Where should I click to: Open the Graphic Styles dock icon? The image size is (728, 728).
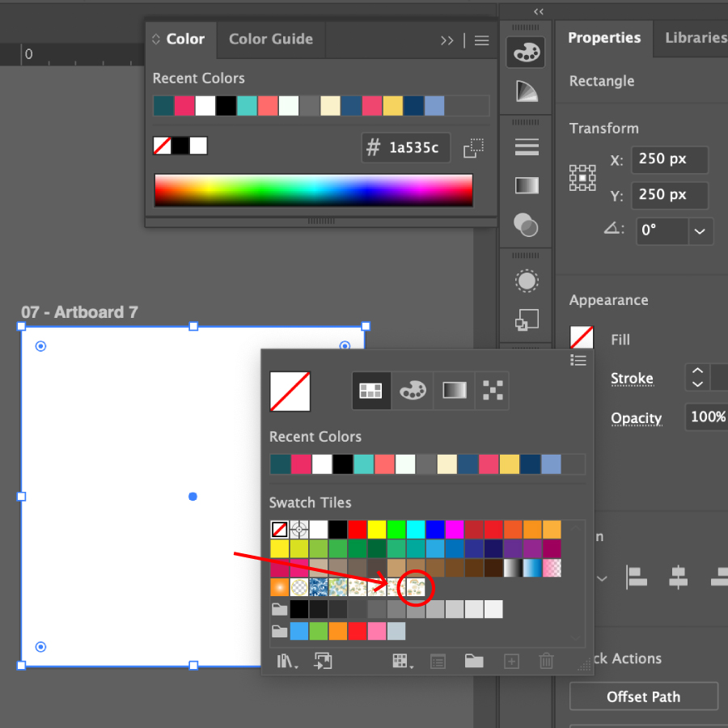coord(527,320)
